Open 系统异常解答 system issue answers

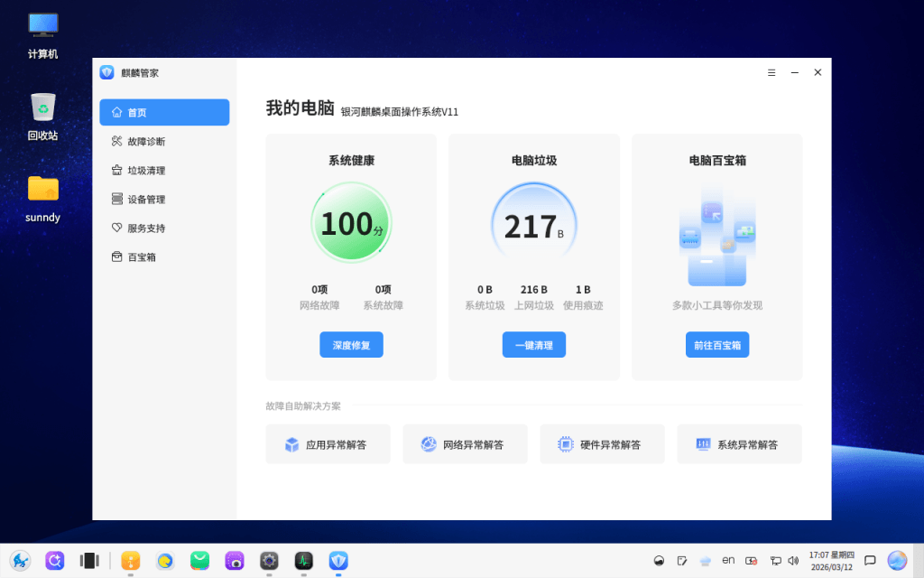coord(740,444)
